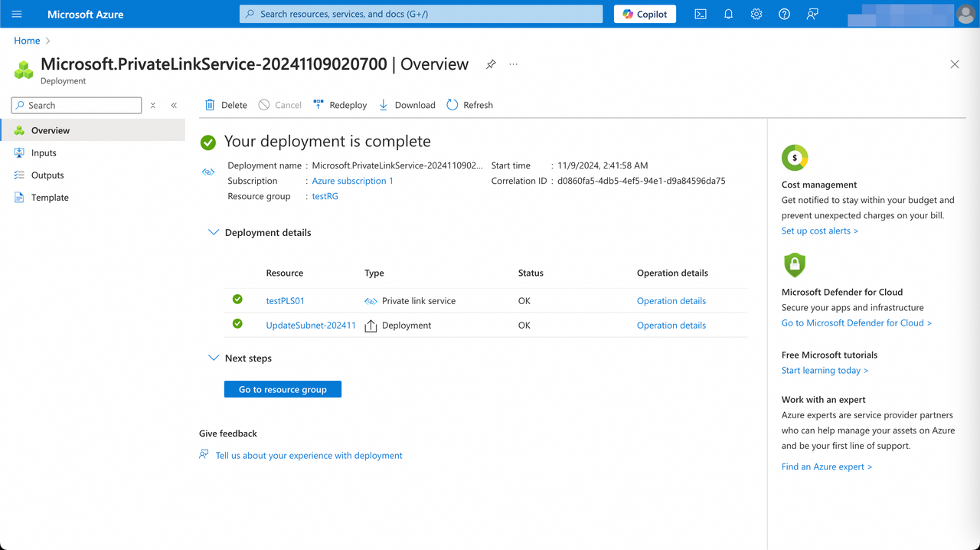The width and height of the screenshot is (980, 550).
Task: Open the Notifications bell icon
Action: pos(728,14)
